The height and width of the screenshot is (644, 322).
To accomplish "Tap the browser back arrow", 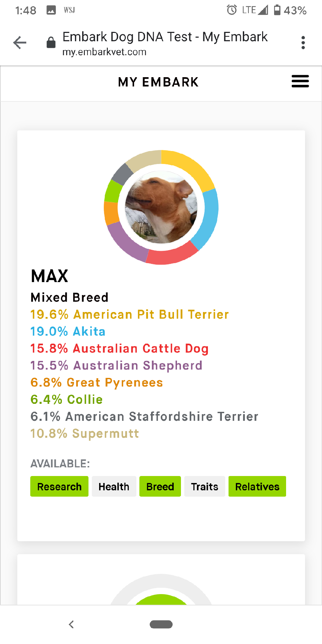I will (x=20, y=43).
